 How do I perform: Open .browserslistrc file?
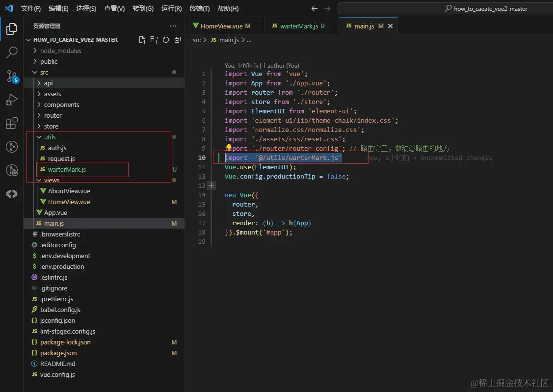(x=104, y=234)
